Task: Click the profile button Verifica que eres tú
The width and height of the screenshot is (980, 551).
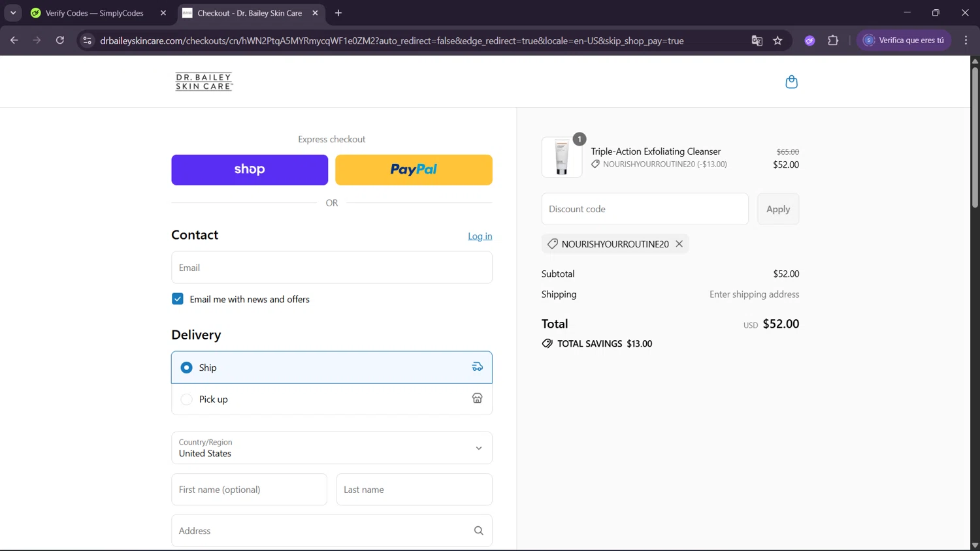Action: pyautogui.click(x=904, y=40)
